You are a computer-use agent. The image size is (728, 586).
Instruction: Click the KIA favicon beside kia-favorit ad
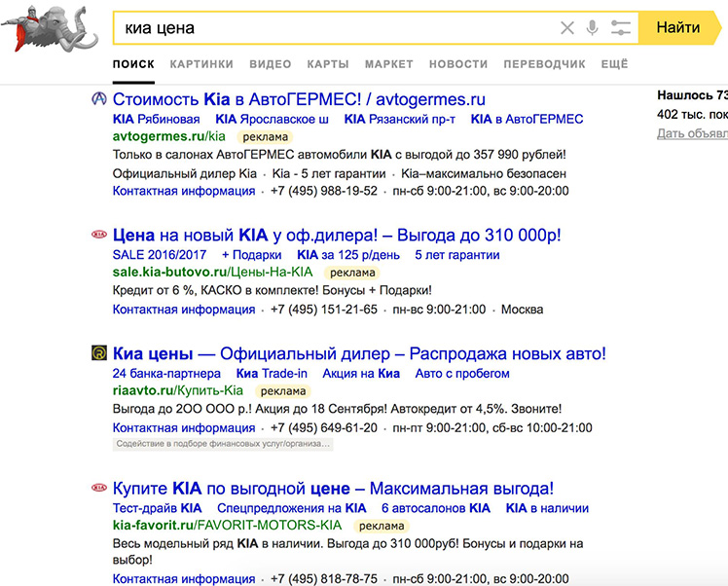click(99, 488)
